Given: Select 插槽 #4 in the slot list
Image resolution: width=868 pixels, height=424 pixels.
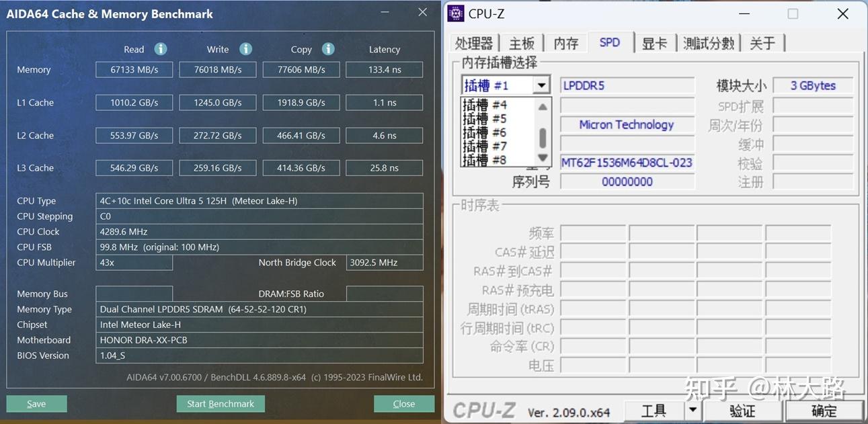Looking at the screenshot, I should click(485, 105).
